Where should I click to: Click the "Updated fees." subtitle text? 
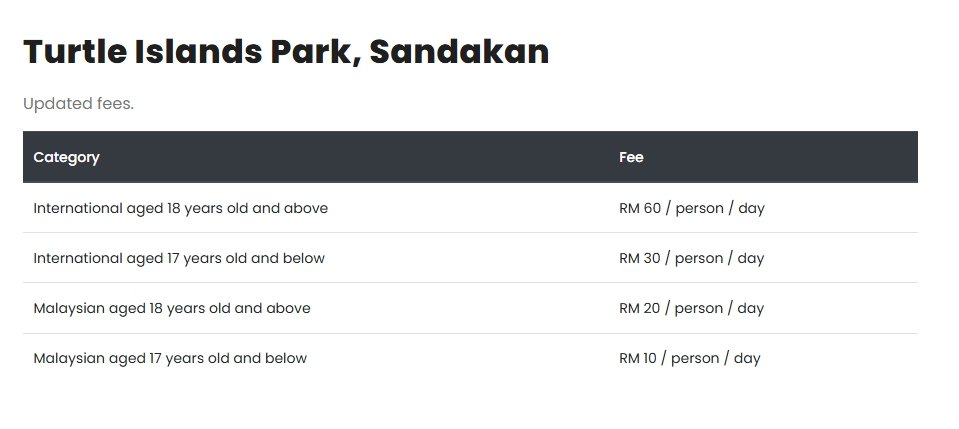point(78,104)
